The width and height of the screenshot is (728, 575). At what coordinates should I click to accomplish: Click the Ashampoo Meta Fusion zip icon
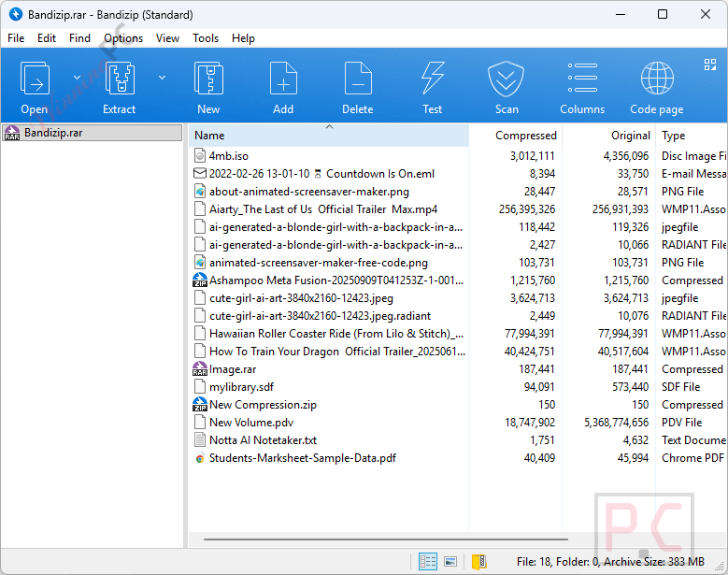click(x=200, y=280)
